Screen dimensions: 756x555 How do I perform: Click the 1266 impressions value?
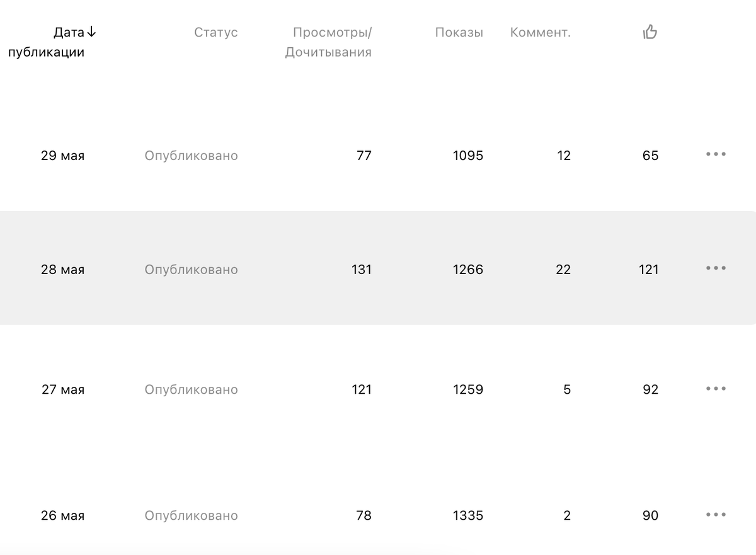pos(468,270)
